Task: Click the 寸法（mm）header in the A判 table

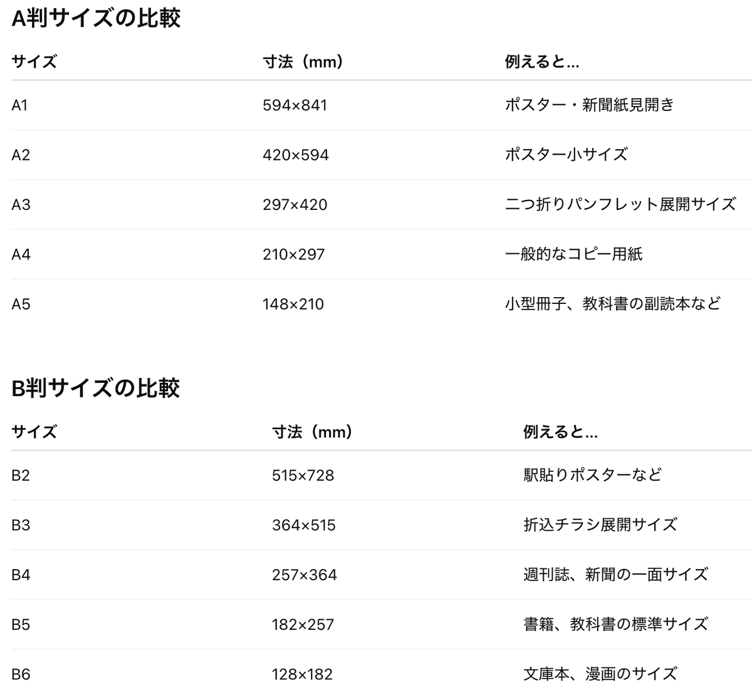Action: (x=303, y=62)
